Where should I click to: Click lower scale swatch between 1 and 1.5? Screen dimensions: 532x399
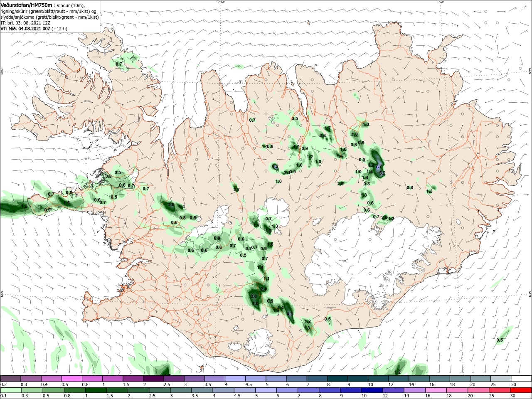pos(96,390)
